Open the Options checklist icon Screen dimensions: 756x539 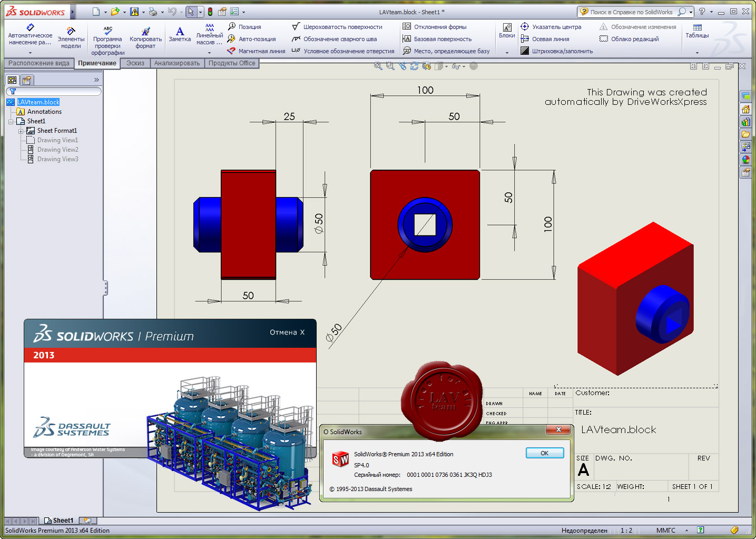coord(235,12)
